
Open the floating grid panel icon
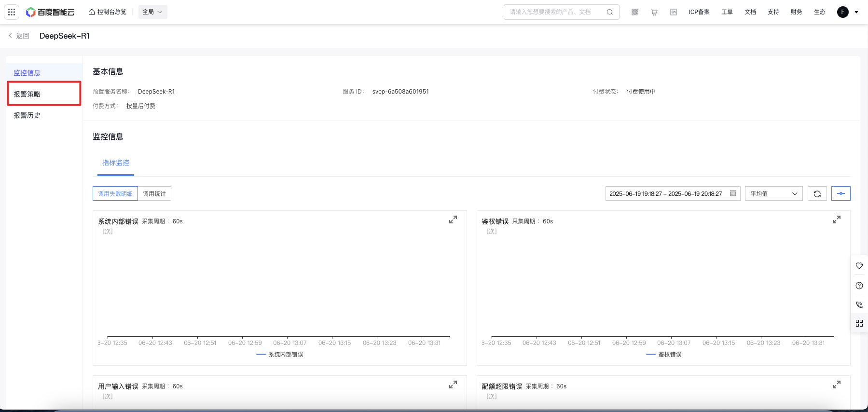point(859,323)
